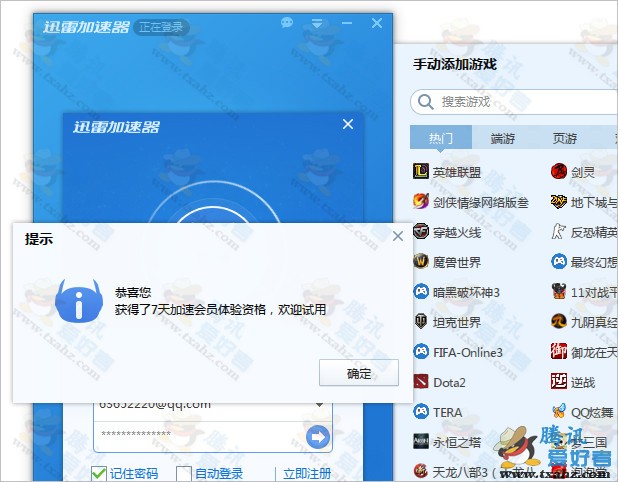Image resolution: width=618 pixels, height=482 pixels.
Task: Select the 逆战 game name
Action: click(583, 382)
